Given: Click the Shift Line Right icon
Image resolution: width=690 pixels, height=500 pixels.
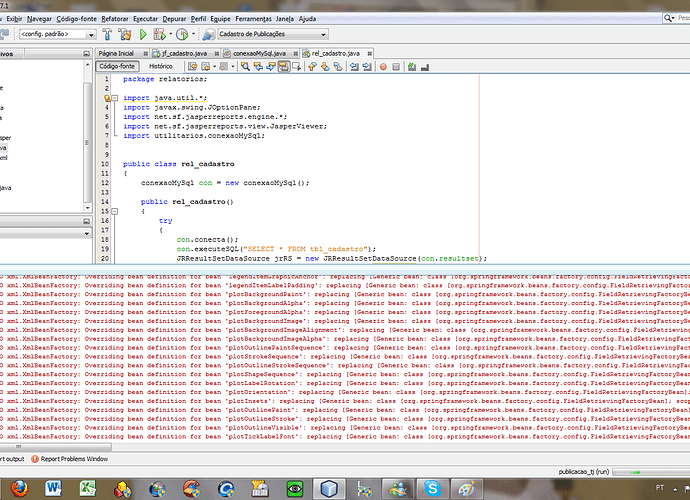Looking at the screenshot, I should tap(367, 66).
